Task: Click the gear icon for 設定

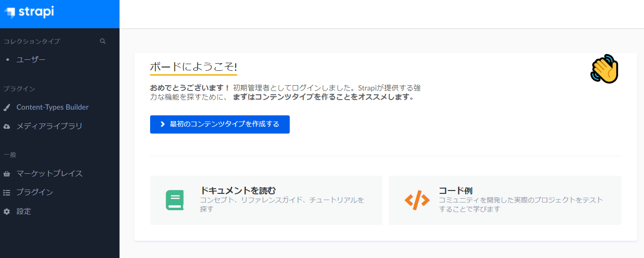Action: pyautogui.click(x=7, y=211)
